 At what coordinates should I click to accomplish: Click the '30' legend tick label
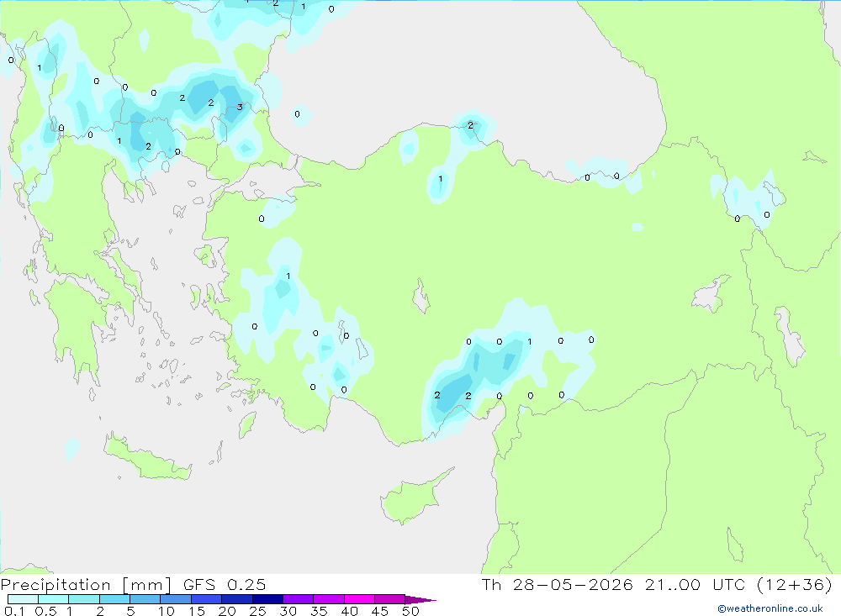[x=288, y=611]
